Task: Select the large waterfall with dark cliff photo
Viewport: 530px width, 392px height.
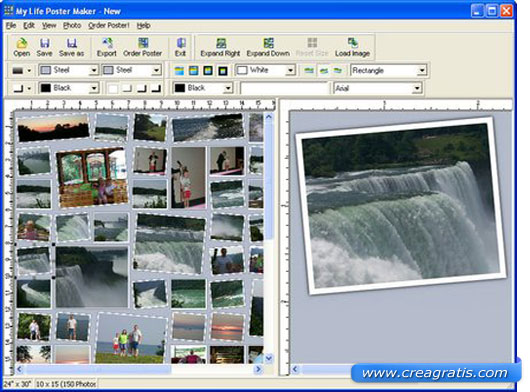Action: click(92, 276)
